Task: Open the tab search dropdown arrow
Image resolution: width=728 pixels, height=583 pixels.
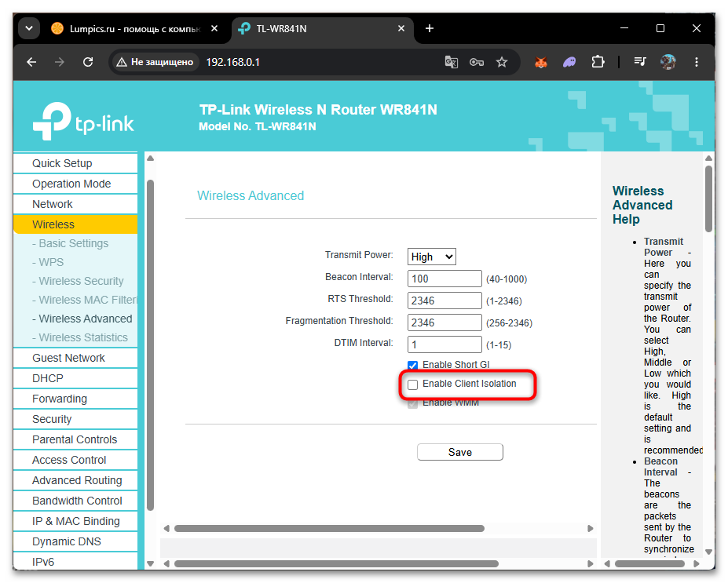Action: point(29,29)
